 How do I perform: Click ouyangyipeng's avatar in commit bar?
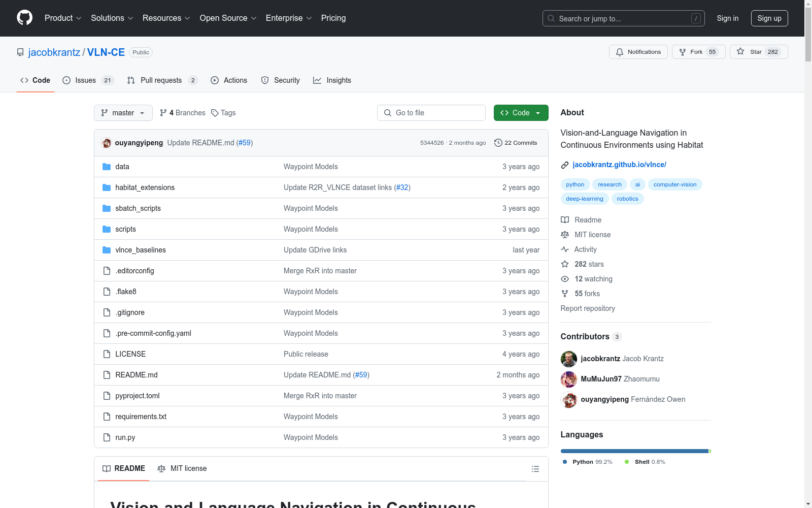[106, 143]
